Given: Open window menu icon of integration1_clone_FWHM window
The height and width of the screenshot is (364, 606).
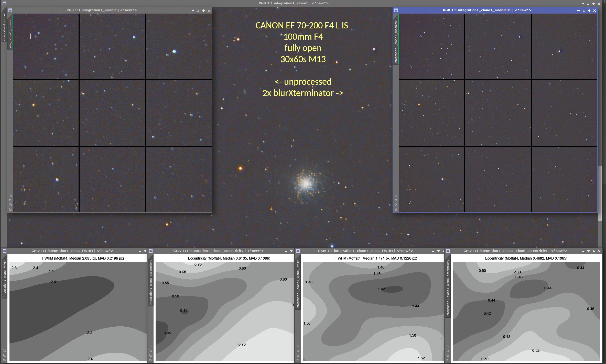Looking at the screenshot, I should click(4, 251).
